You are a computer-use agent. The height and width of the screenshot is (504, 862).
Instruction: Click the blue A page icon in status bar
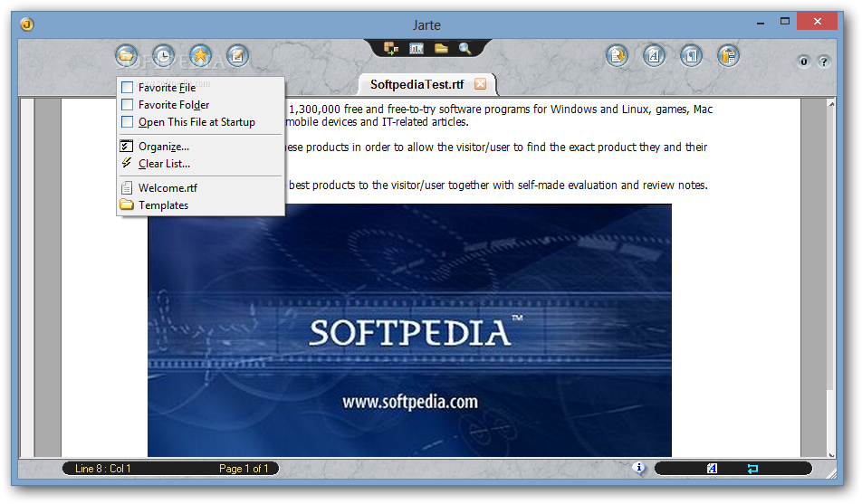[x=712, y=469]
